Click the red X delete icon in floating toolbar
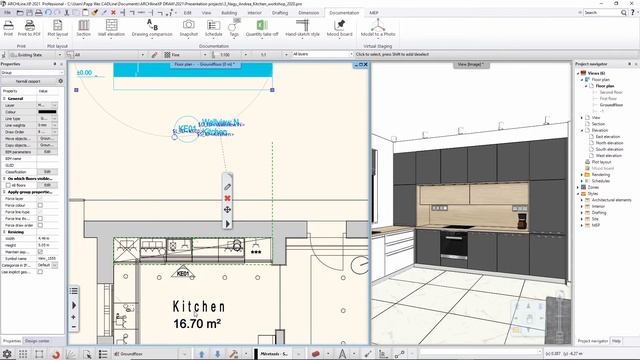The image size is (640, 360). point(227,198)
